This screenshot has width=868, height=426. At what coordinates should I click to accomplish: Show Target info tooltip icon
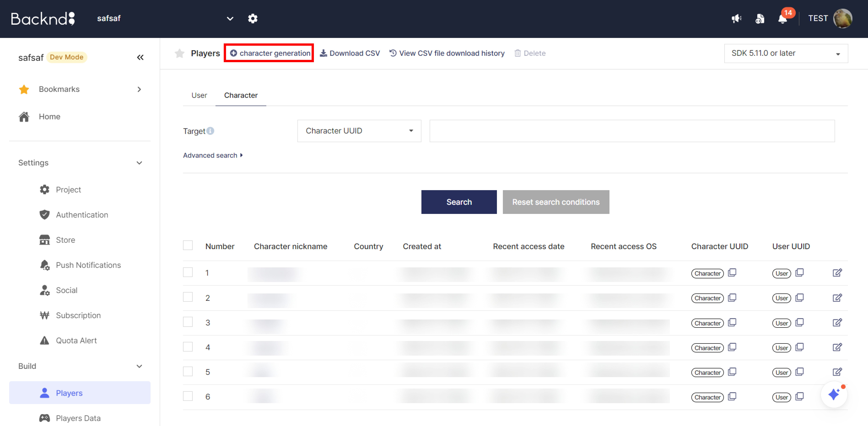click(x=210, y=131)
